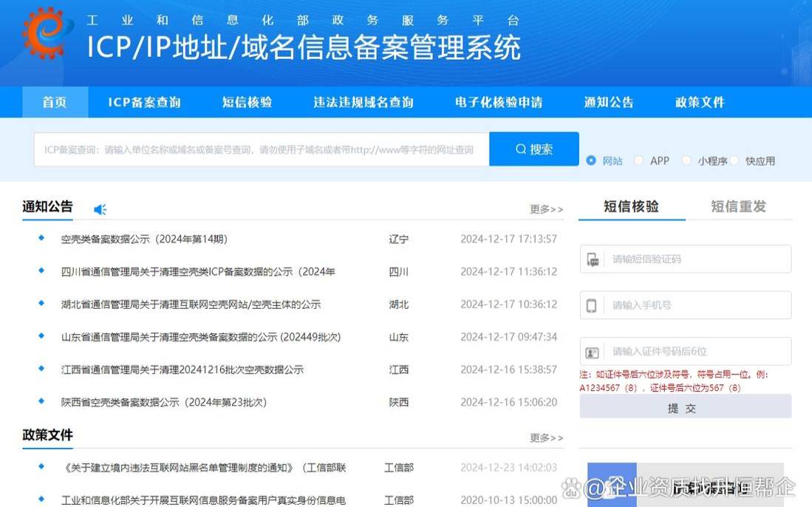Screen dimensions: 812x507
Task: Click the 陕西 province label
Action: click(399, 402)
